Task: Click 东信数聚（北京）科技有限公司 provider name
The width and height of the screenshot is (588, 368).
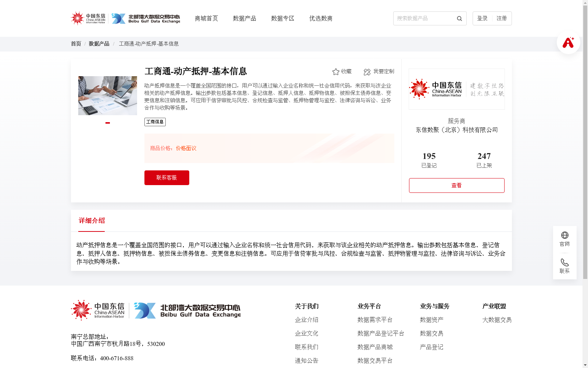Action: pos(457,130)
